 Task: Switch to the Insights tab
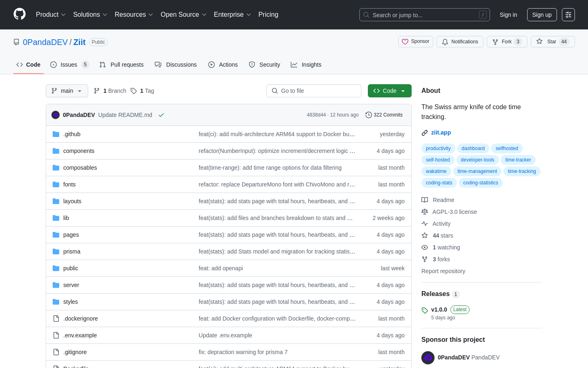[x=306, y=65]
